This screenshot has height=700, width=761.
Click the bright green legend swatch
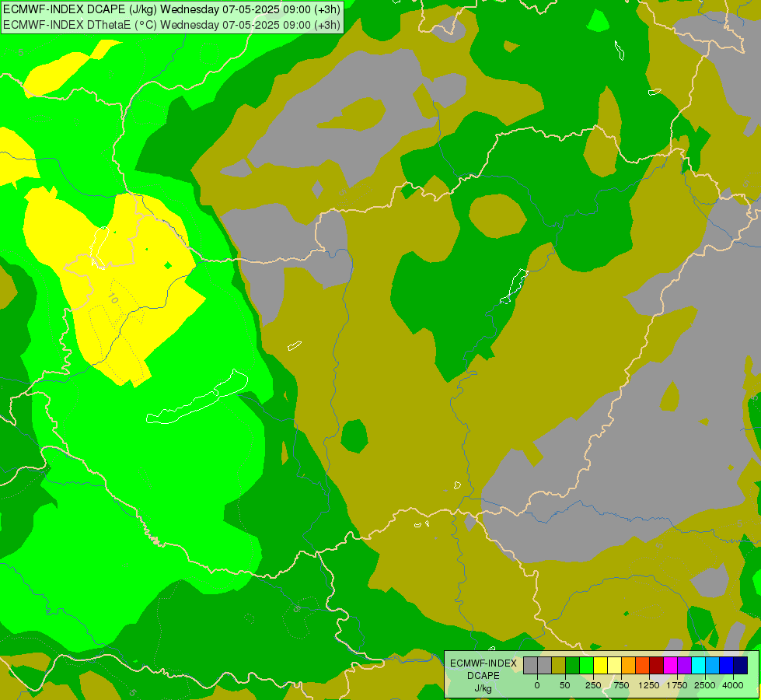586,666
